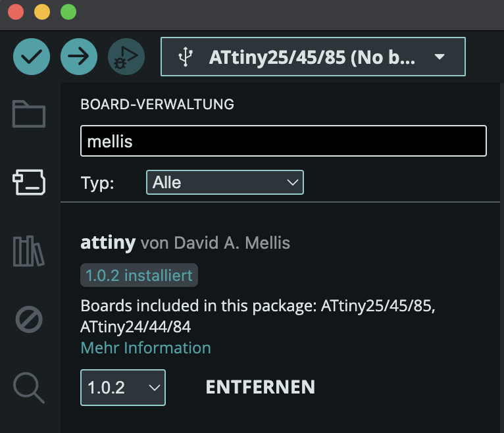Click the Verify sketch checkmark button
The height and width of the screenshot is (433, 504).
coord(32,57)
